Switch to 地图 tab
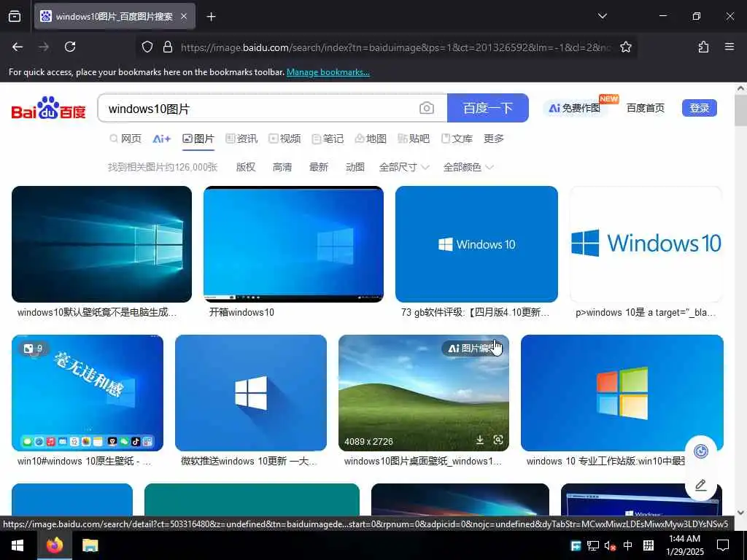 click(370, 139)
